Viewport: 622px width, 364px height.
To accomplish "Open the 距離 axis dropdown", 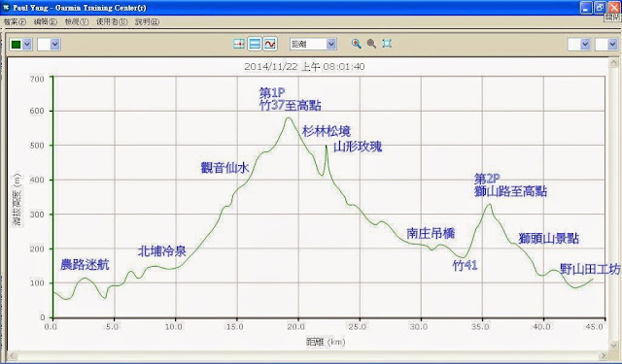I will (x=313, y=44).
